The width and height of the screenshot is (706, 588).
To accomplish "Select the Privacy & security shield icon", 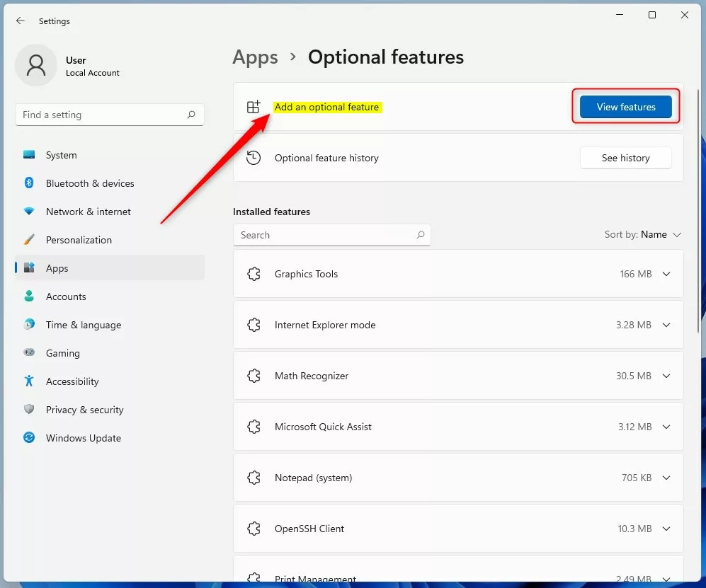I will [29, 409].
